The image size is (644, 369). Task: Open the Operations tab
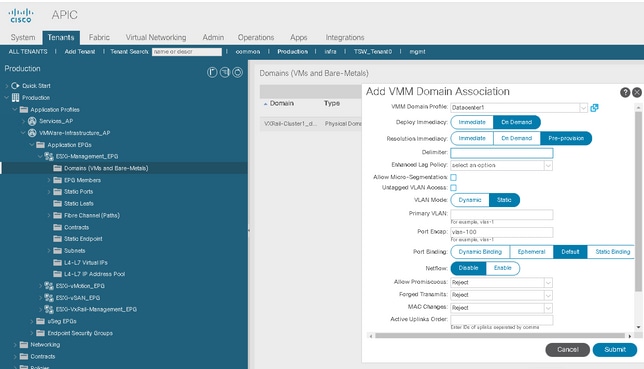point(256,37)
